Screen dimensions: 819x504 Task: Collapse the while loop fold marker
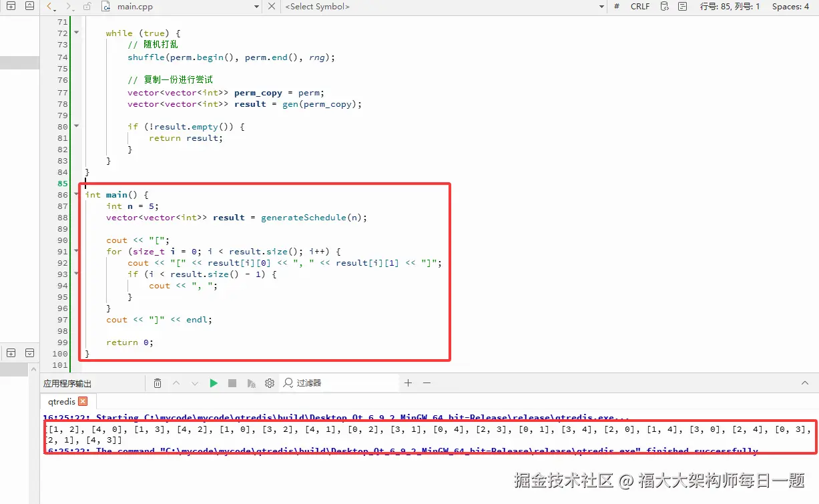point(76,33)
